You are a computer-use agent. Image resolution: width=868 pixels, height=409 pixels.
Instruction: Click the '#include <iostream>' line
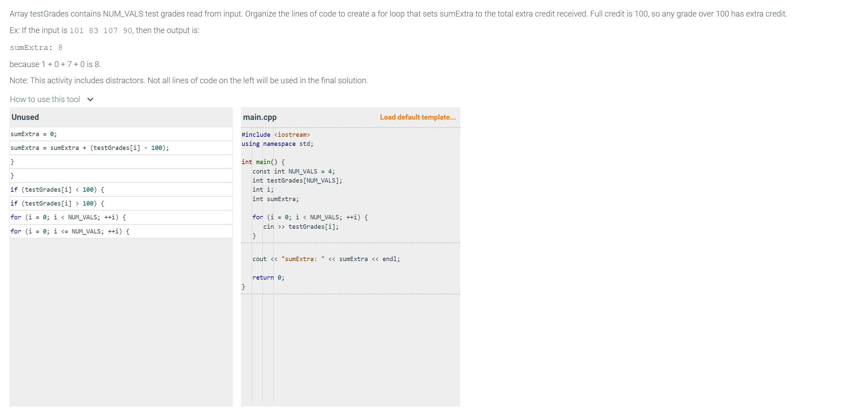[x=276, y=135]
